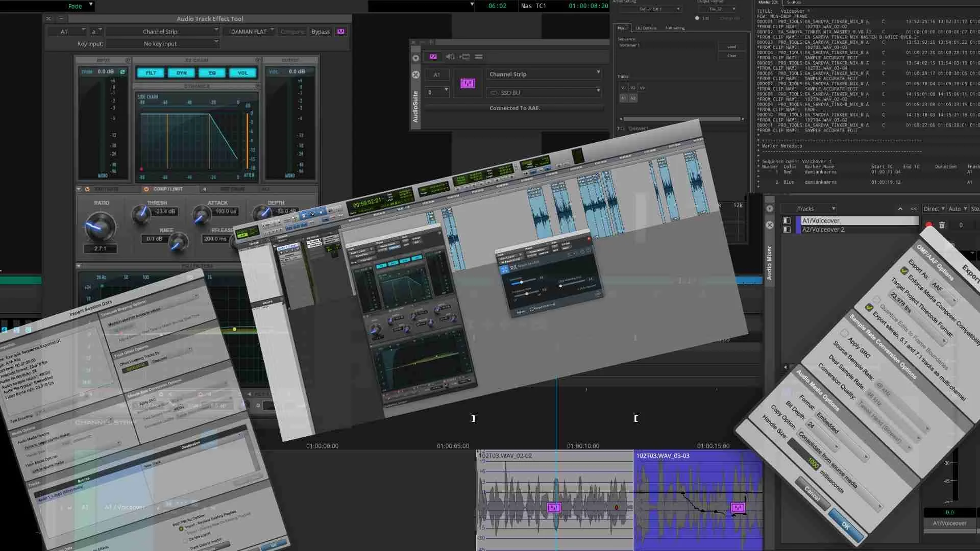The image size is (980, 551).
Task: Open DAMIAN FLAT preset dropdown
Action: pos(250,32)
